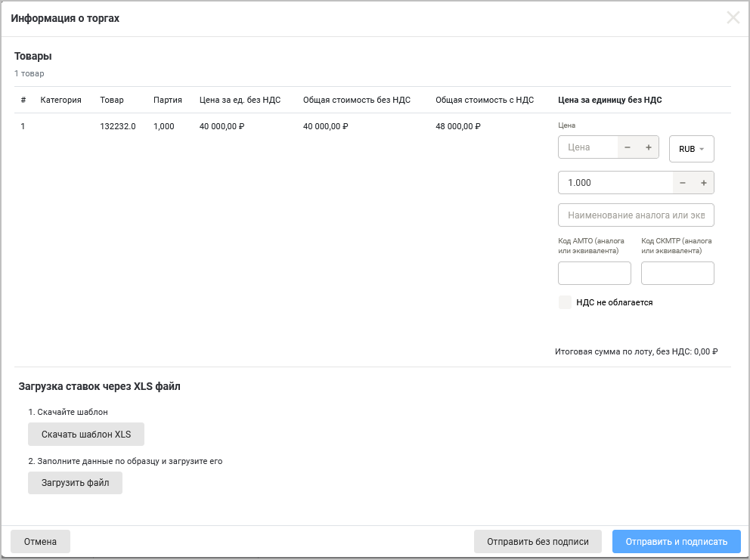Viewport: 750px width, 560px height.
Task: Focus the quantity field showing 1.000
Action: (x=614, y=183)
